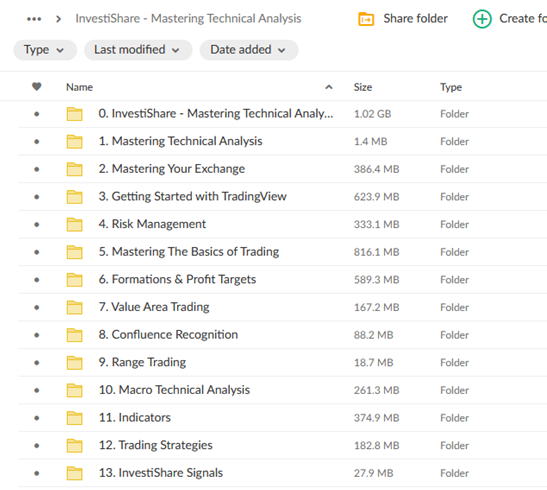The height and width of the screenshot is (490, 547).
Task: Open the Date added filter dropdown
Action: pos(249,50)
